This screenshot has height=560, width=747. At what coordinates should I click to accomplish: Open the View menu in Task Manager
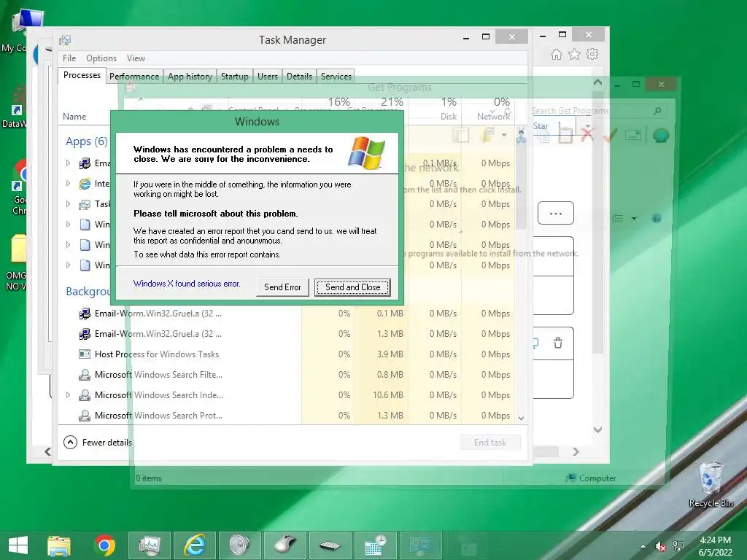click(136, 58)
